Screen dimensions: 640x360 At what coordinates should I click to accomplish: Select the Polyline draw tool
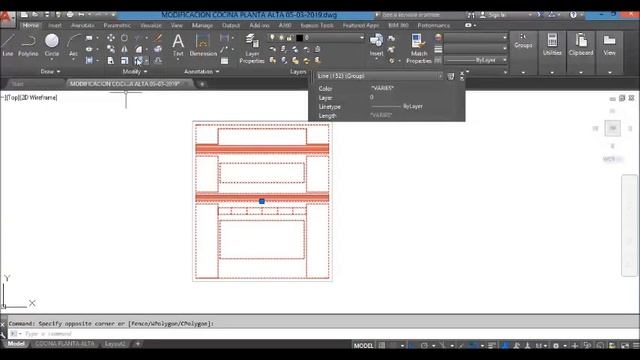(28, 44)
